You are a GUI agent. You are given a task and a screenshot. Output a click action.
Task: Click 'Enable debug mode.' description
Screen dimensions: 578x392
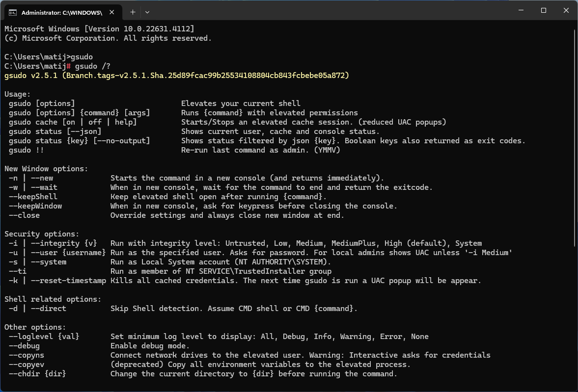150,346
